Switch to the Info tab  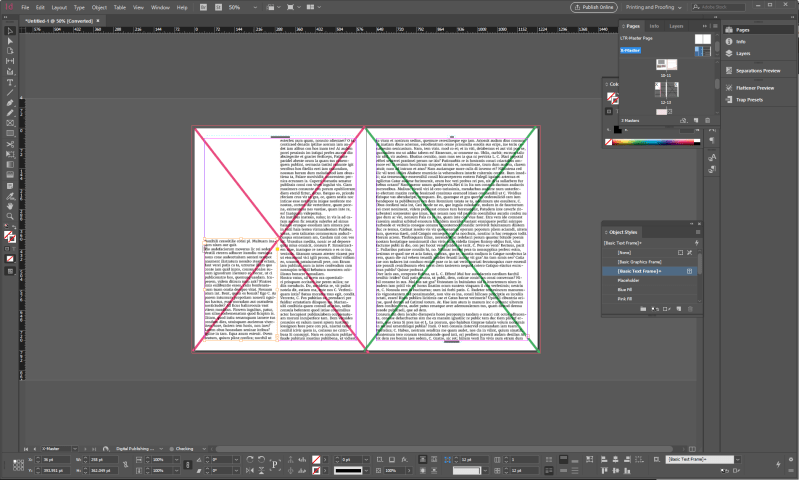point(654,26)
